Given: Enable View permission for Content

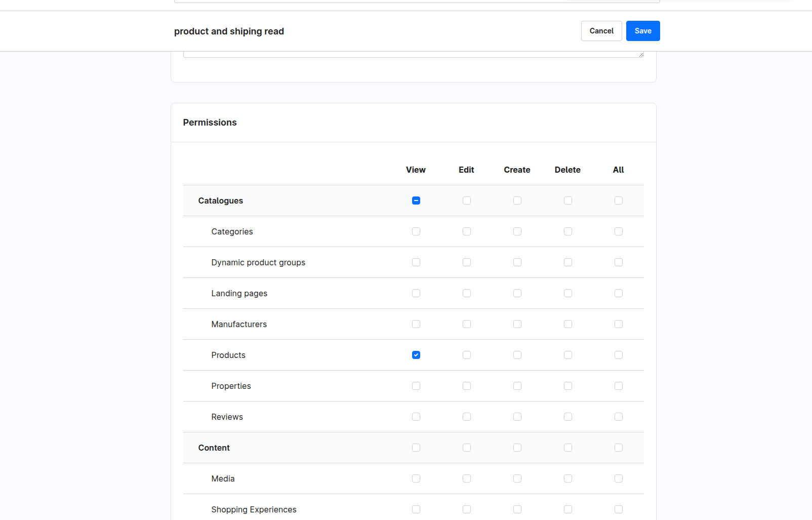Looking at the screenshot, I should click(416, 448).
